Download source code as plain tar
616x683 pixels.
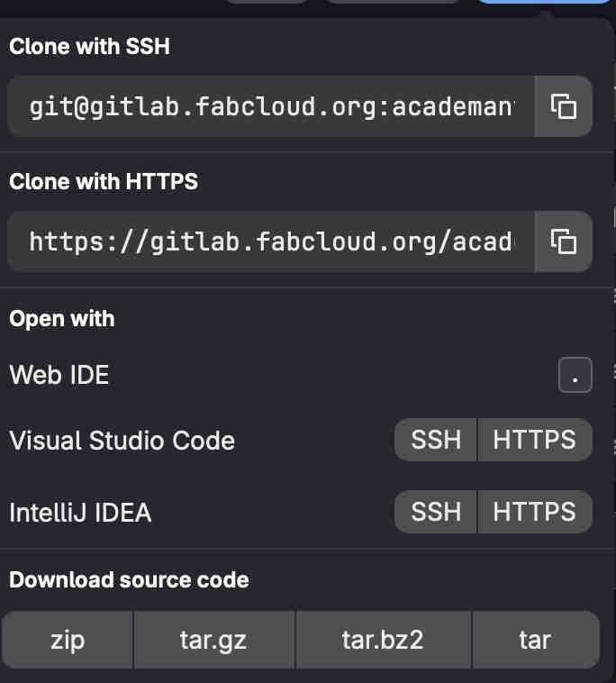click(535, 640)
